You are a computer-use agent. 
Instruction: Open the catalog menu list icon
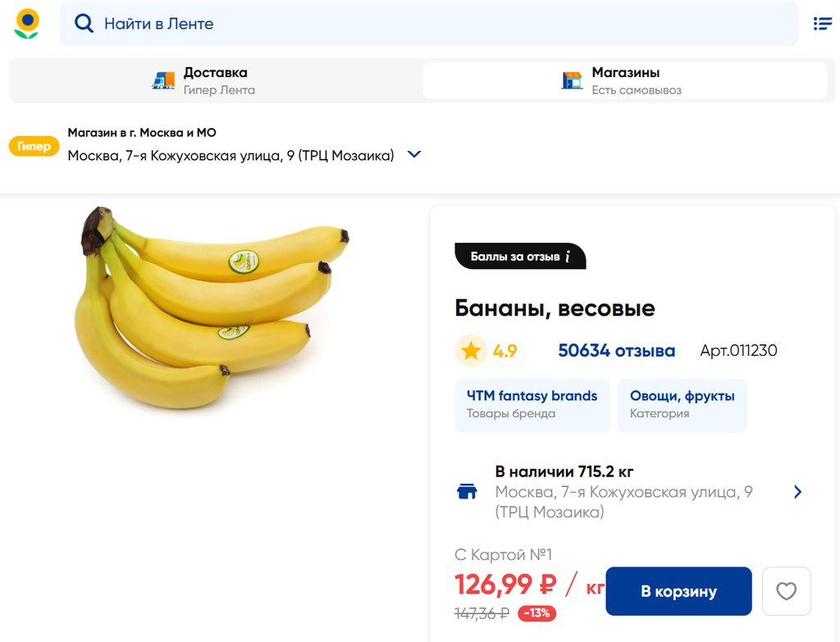pyautogui.click(x=822, y=24)
